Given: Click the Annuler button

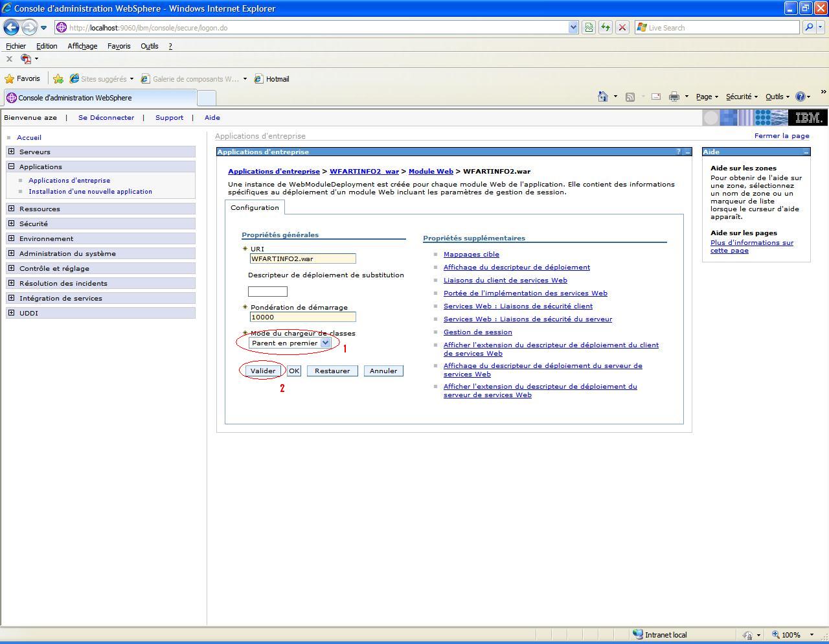Looking at the screenshot, I should pyautogui.click(x=383, y=371).
